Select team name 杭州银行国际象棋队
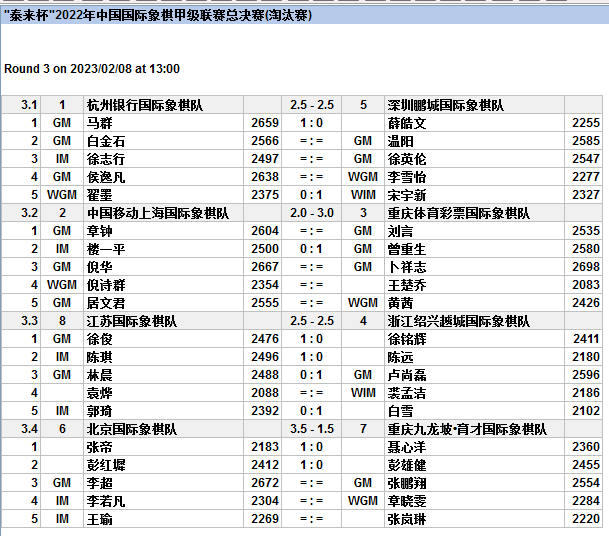 point(144,105)
